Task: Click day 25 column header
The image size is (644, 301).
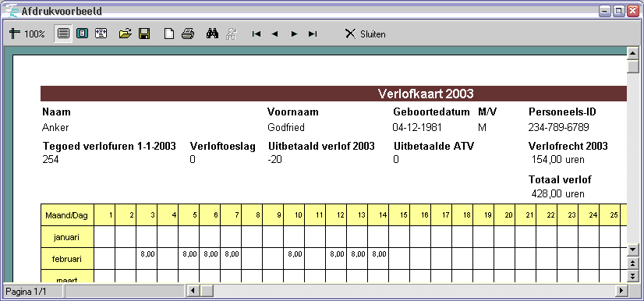Action: 610,214
